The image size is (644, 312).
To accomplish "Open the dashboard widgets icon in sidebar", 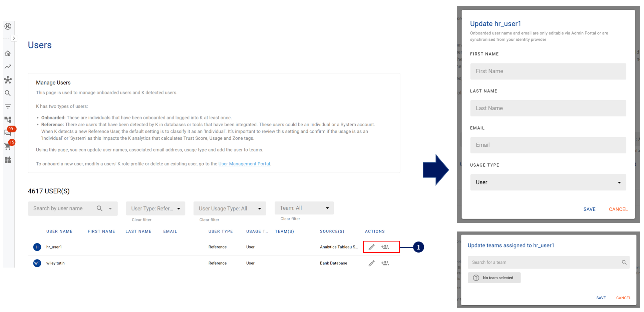I will tap(8, 160).
